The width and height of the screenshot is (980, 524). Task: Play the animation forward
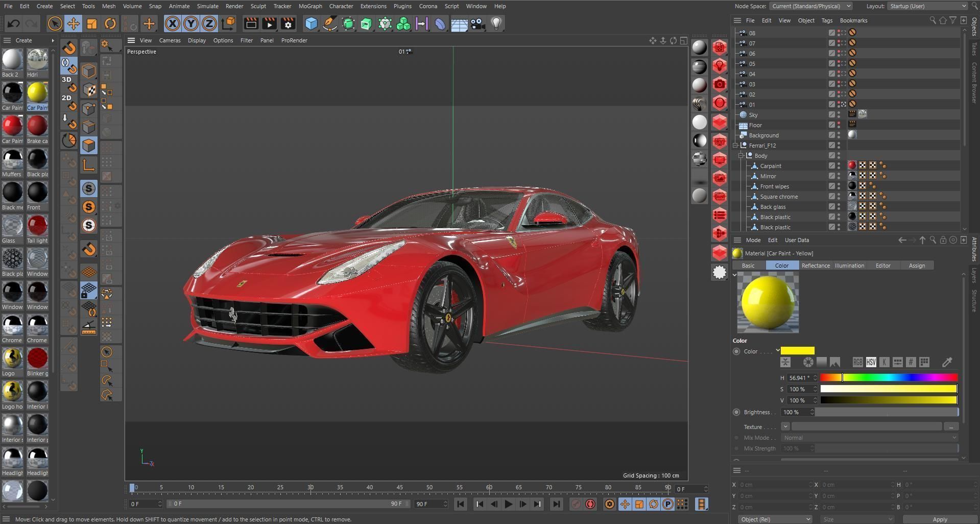(x=508, y=505)
